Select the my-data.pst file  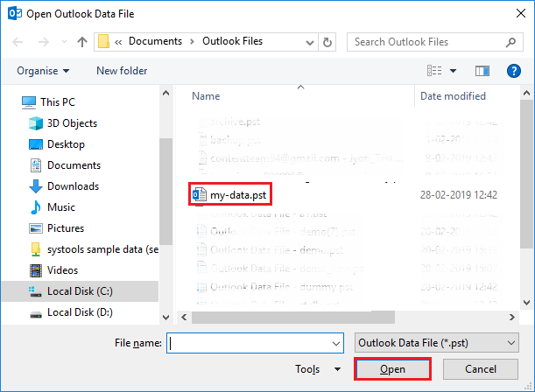[x=238, y=195]
